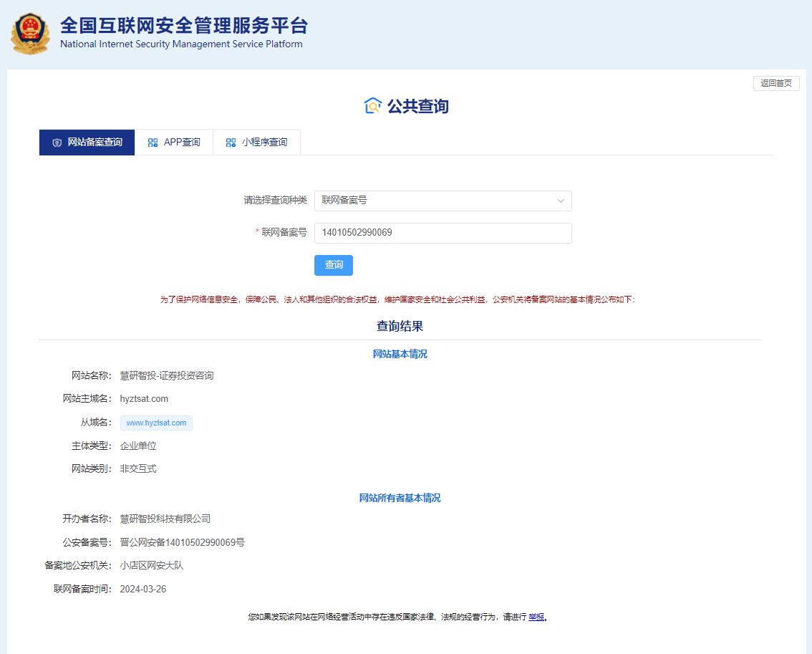Click the 晋公网安备14010502990069号 record number text

point(183,542)
